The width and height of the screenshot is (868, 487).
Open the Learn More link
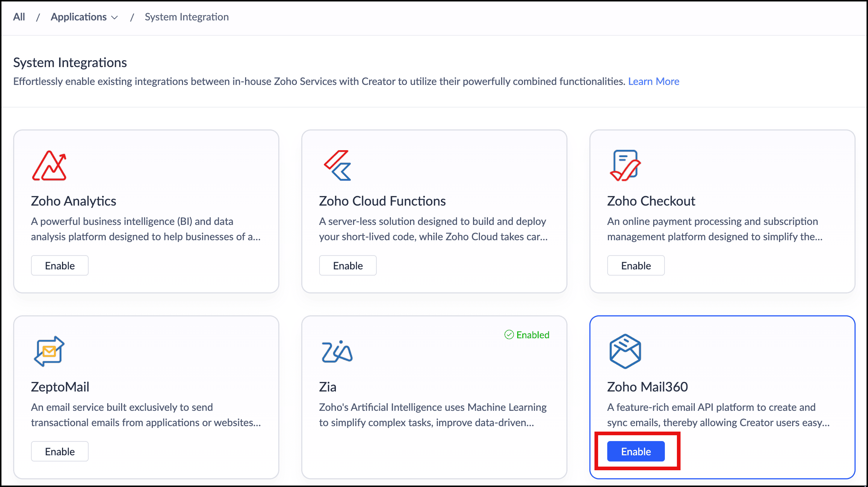(653, 81)
